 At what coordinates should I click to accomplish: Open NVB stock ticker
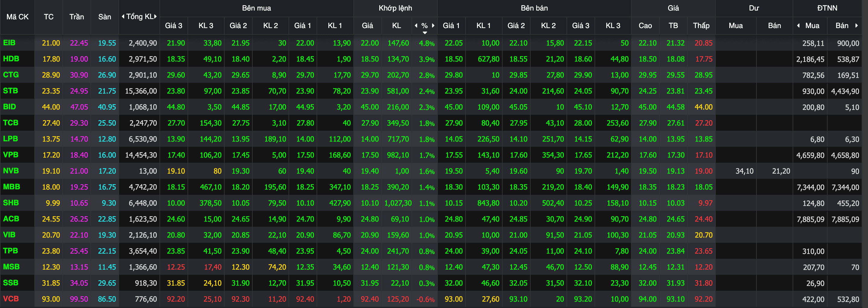coord(11,171)
